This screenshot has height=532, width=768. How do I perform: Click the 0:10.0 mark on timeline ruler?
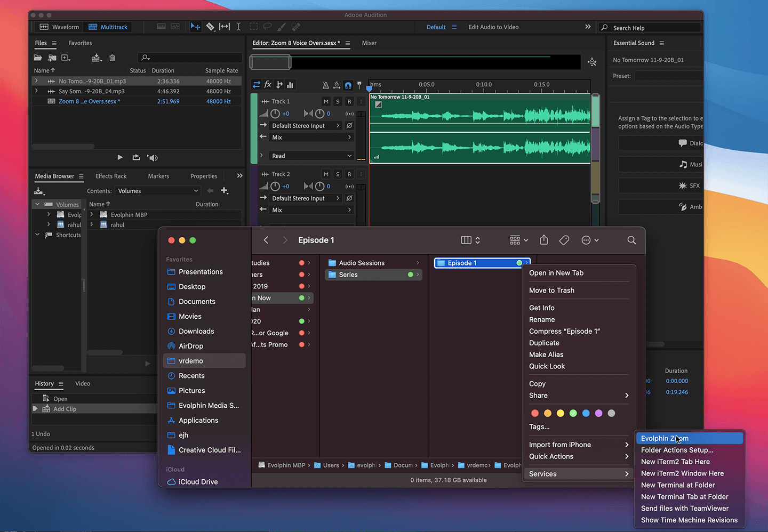point(484,85)
